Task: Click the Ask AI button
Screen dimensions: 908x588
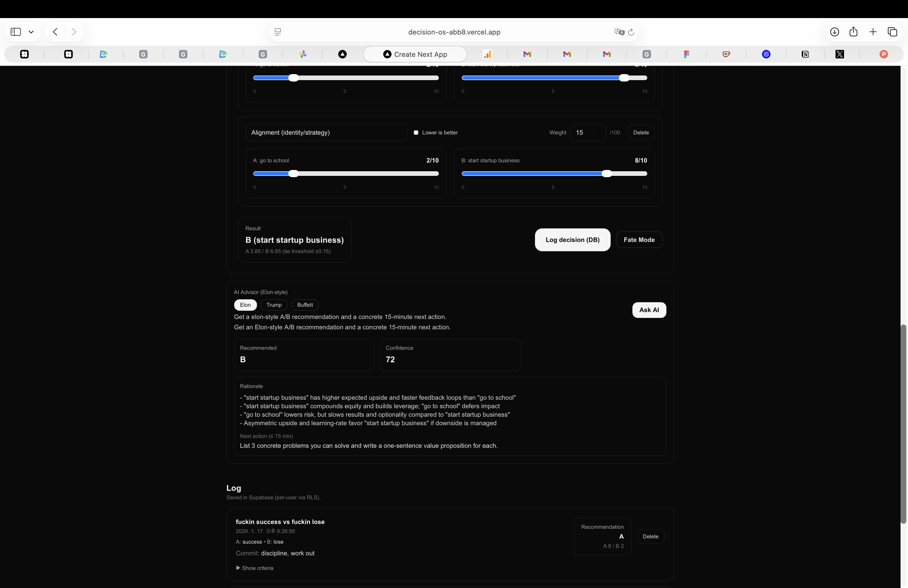Action: pos(649,310)
